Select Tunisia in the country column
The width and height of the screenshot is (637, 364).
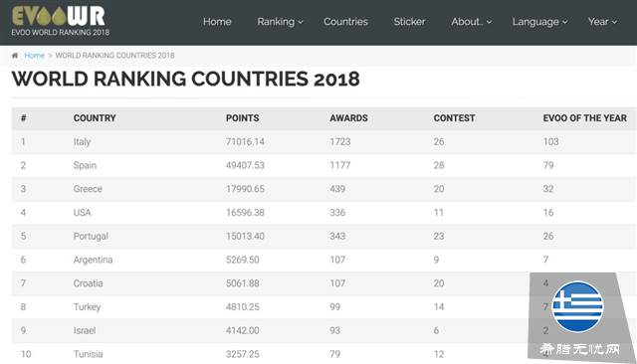[x=89, y=354]
